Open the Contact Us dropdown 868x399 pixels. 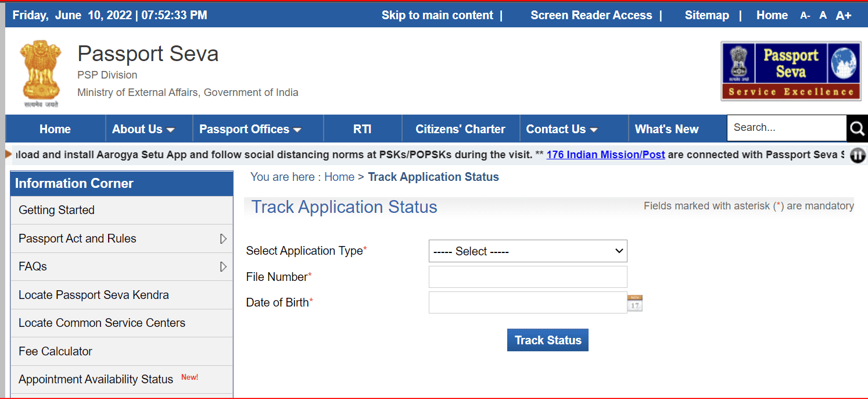pyautogui.click(x=561, y=129)
